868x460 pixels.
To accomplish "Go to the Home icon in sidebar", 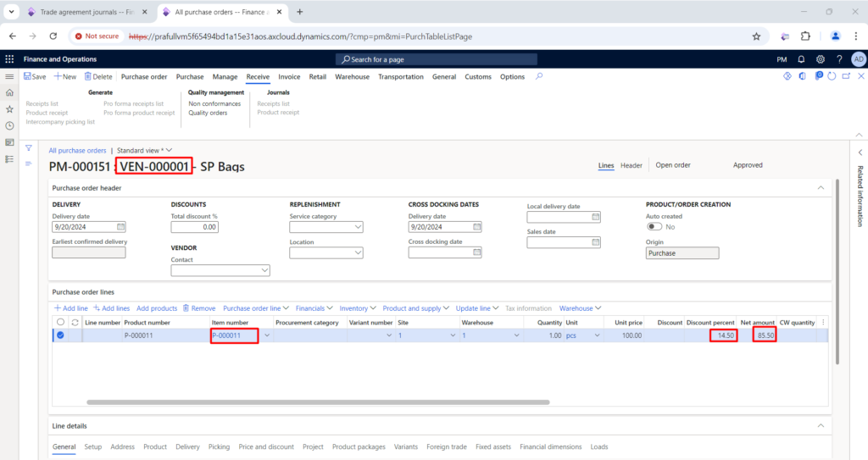I will pyautogui.click(x=9, y=93).
